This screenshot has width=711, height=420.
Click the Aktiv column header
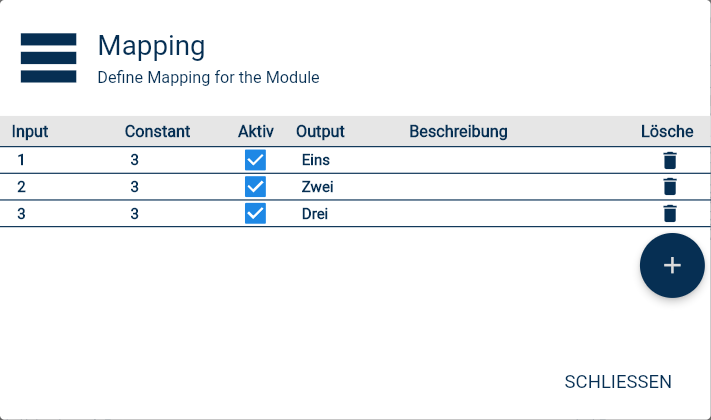pyautogui.click(x=255, y=131)
